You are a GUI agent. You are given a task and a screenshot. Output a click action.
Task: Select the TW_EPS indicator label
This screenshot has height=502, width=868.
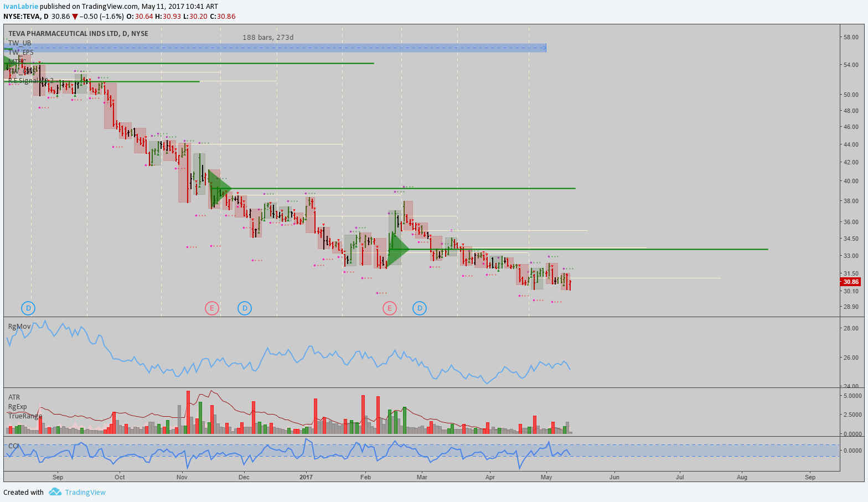[x=20, y=52]
